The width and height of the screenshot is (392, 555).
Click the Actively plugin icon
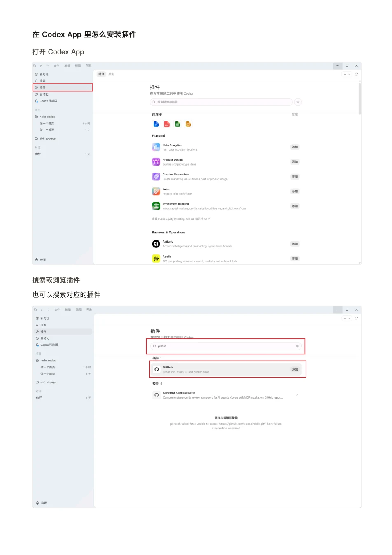pos(156,244)
